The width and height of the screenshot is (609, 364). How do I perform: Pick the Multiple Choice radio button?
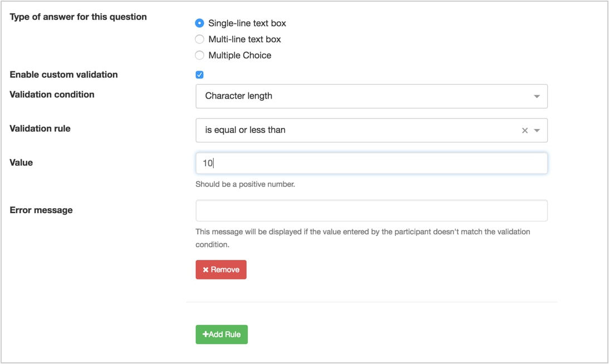click(199, 55)
